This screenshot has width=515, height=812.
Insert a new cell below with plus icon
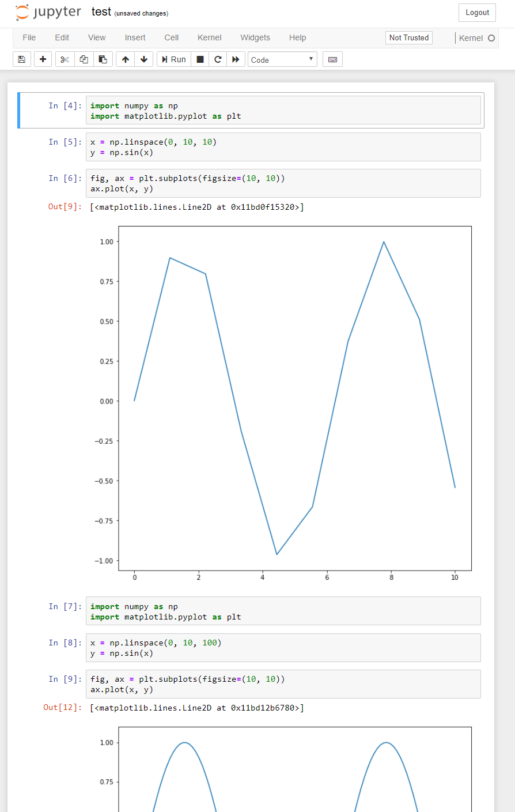tap(43, 59)
